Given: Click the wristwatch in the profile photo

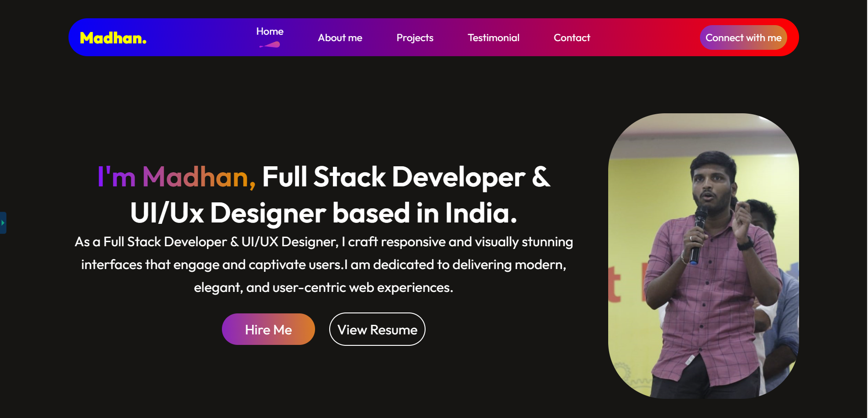Looking at the screenshot, I should pyautogui.click(x=745, y=244).
